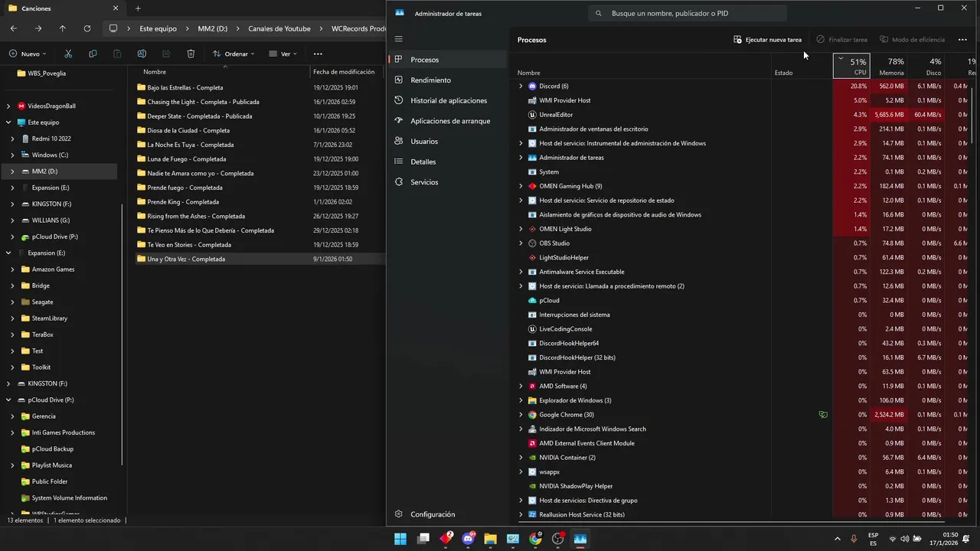Expand Explorador de Windows (3) group

click(521, 400)
